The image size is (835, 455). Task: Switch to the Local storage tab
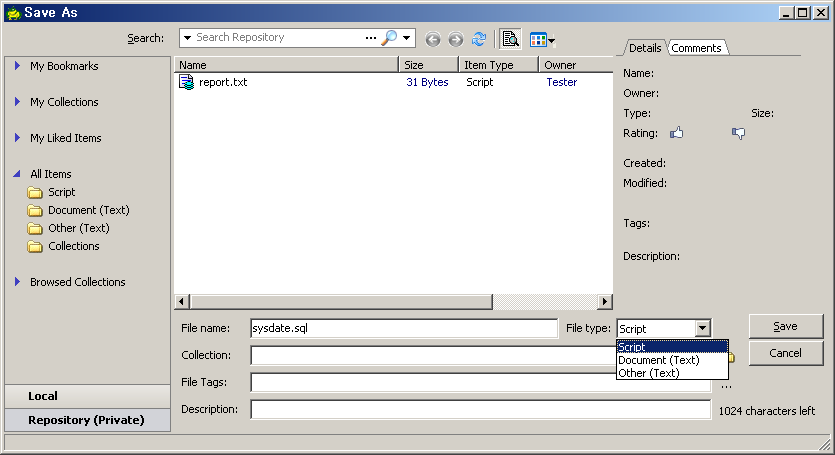(x=43, y=396)
